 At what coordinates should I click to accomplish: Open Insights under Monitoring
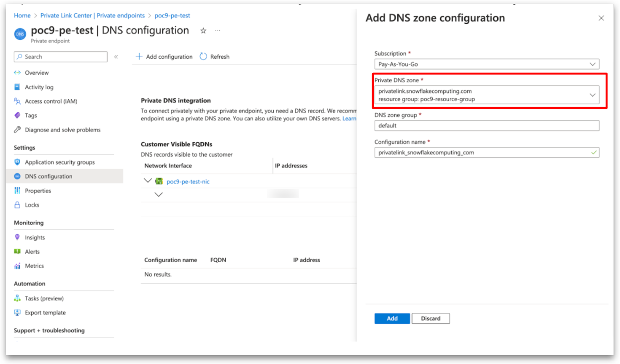[x=35, y=237]
